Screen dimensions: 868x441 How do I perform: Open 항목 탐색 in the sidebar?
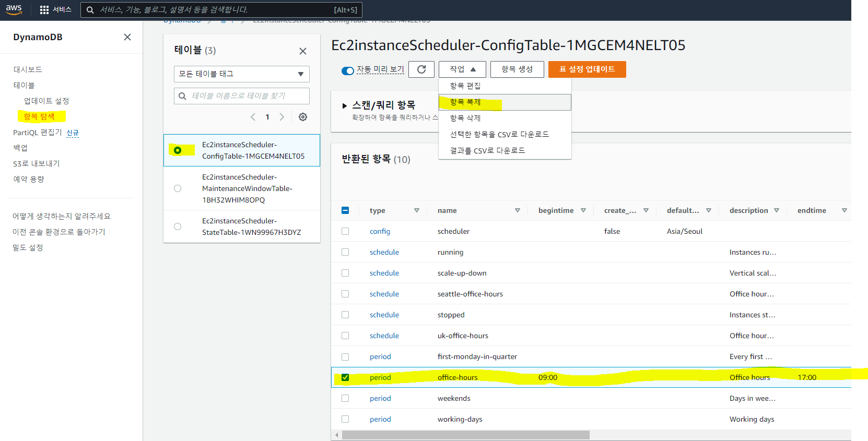coord(39,116)
